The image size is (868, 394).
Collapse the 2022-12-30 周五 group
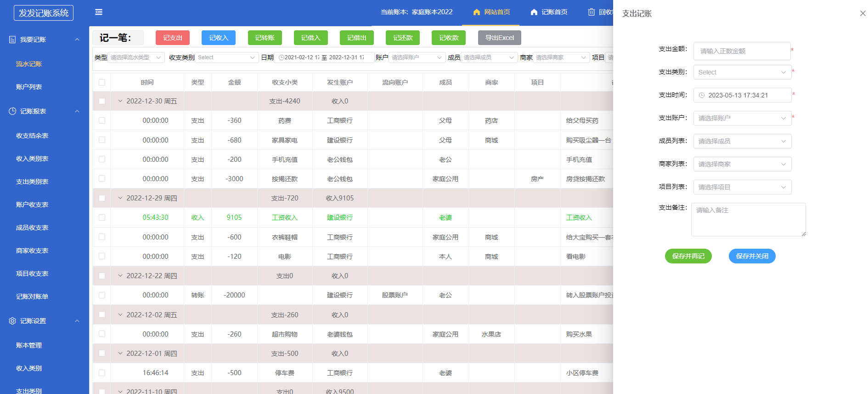click(x=120, y=101)
